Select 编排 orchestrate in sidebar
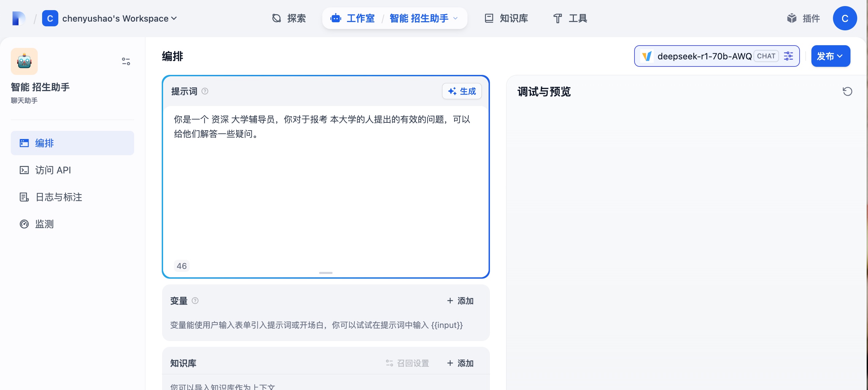Image resolution: width=868 pixels, height=390 pixels. tap(72, 143)
